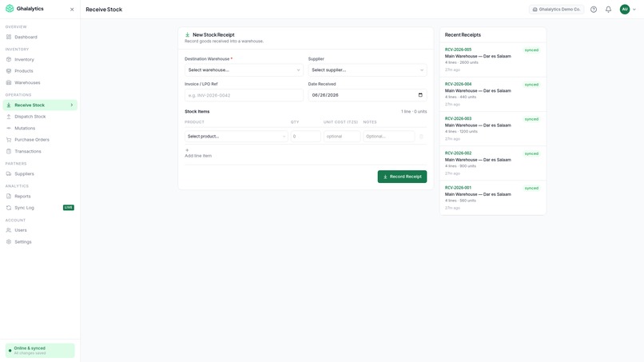Click the Add line item link
This screenshot has width=644, height=362.
pyautogui.click(x=198, y=156)
